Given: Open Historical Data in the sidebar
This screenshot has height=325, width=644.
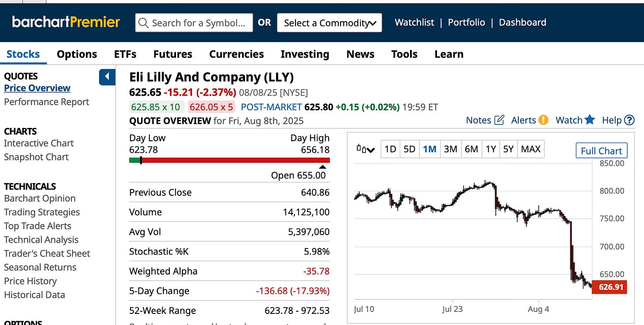Looking at the screenshot, I should 34,294.
